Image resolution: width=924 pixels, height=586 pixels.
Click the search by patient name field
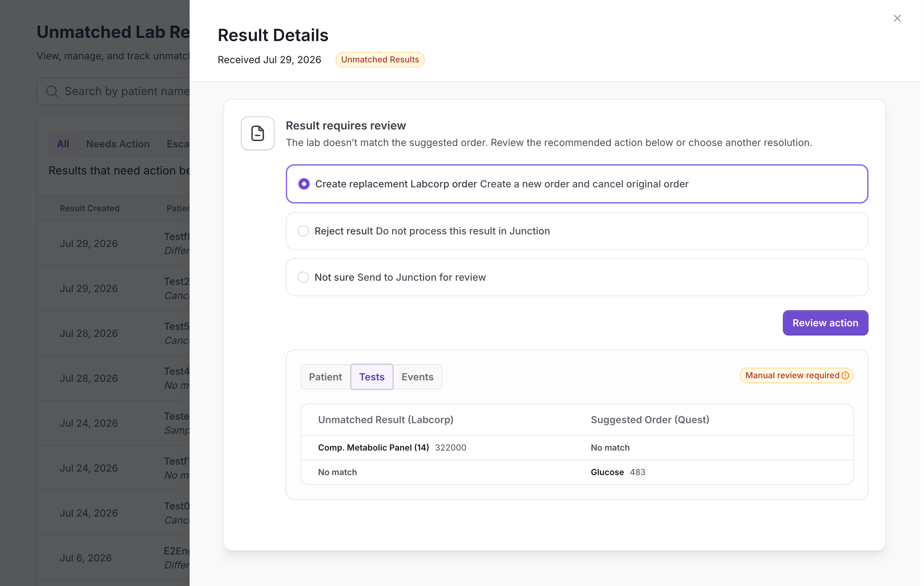pyautogui.click(x=114, y=91)
